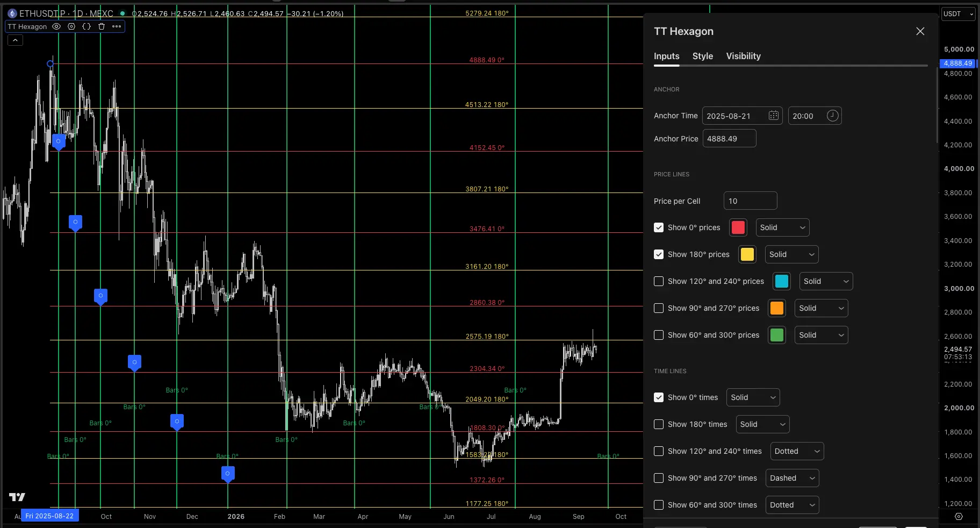This screenshot has height=528, width=980.
Task: Open Solid style dropdown for 0° times
Action: coord(753,397)
